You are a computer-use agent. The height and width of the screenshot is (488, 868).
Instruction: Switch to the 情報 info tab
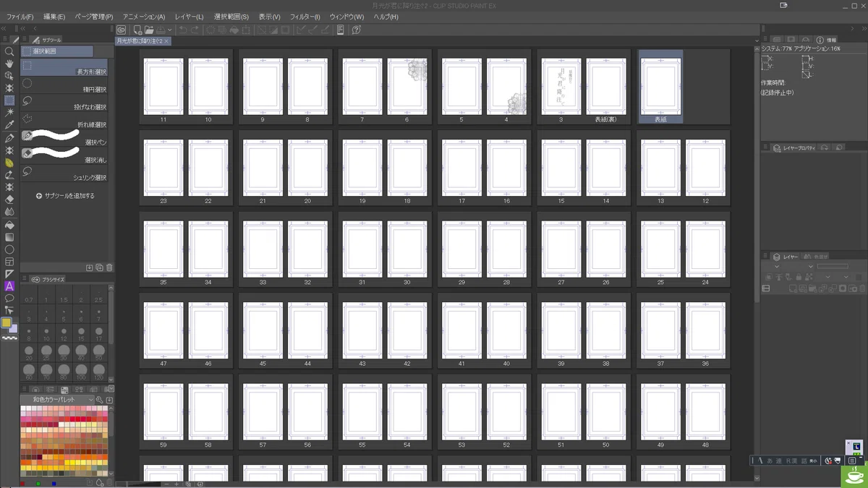point(825,40)
